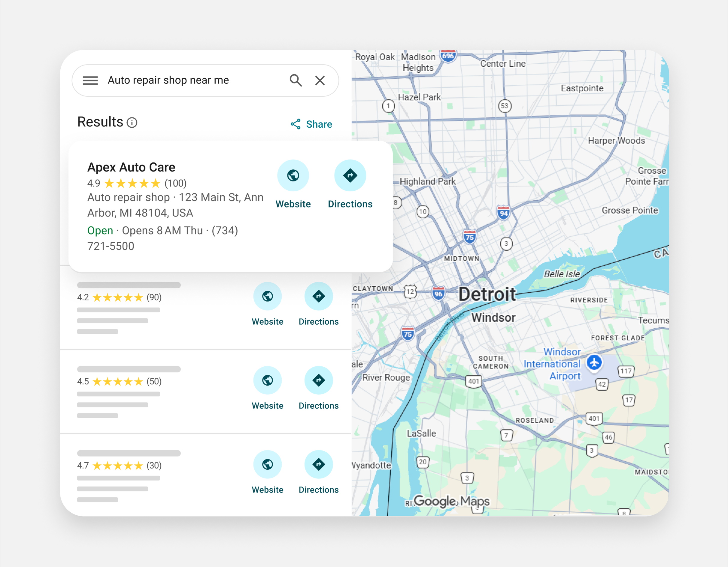Screen dimensions: 728x567
Task: Open website icon for the 4.5 rated result
Action: click(x=267, y=380)
